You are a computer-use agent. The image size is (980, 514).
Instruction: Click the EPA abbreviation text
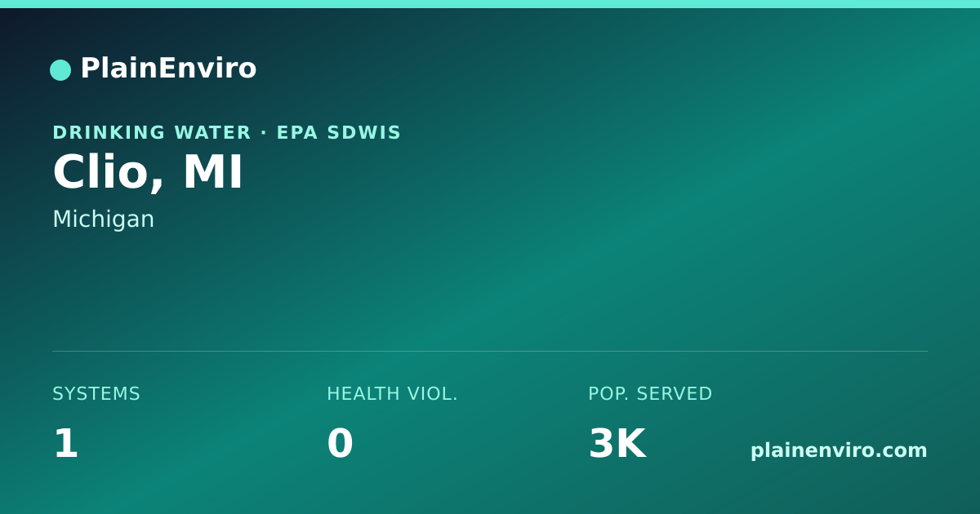(298, 132)
